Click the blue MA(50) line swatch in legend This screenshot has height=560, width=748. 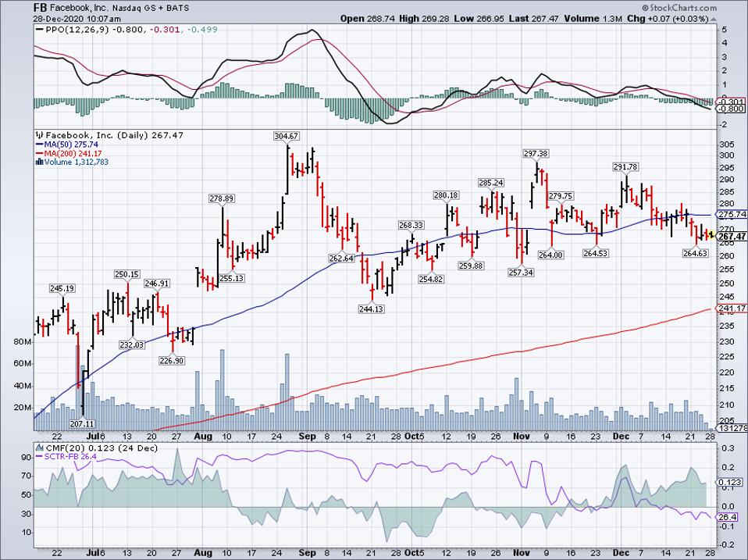(40, 144)
